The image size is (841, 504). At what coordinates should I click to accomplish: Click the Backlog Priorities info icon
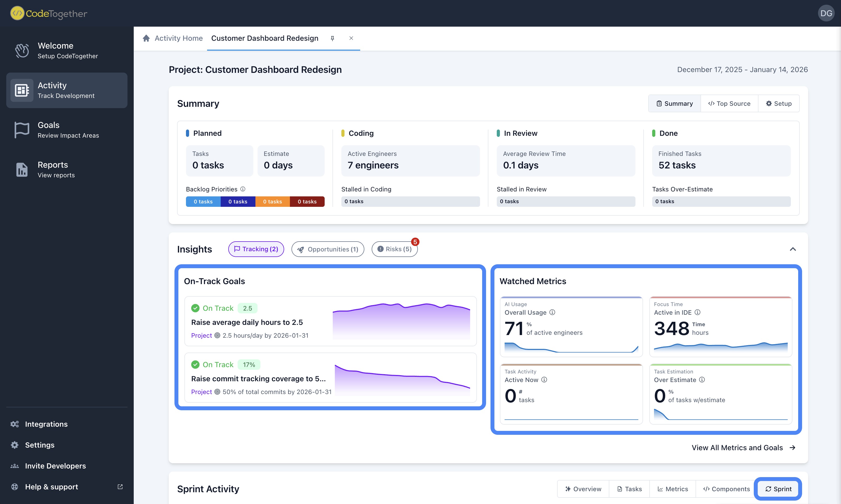(x=243, y=189)
